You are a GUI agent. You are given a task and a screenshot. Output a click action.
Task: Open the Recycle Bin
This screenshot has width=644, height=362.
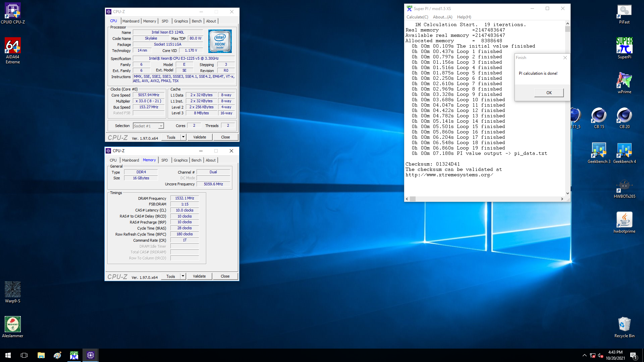point(624,327)
